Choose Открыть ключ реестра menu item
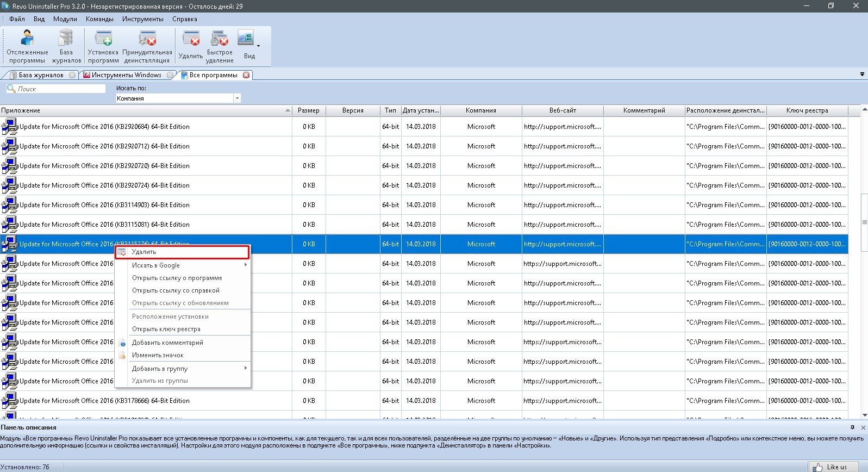This screenshot has width=868, height=472. point(182,329)
